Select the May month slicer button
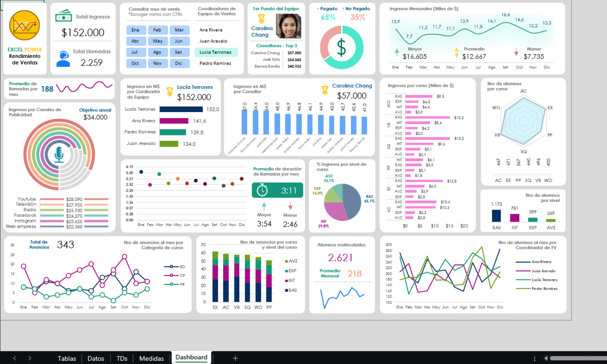607x364 pixels. [157, 41]
